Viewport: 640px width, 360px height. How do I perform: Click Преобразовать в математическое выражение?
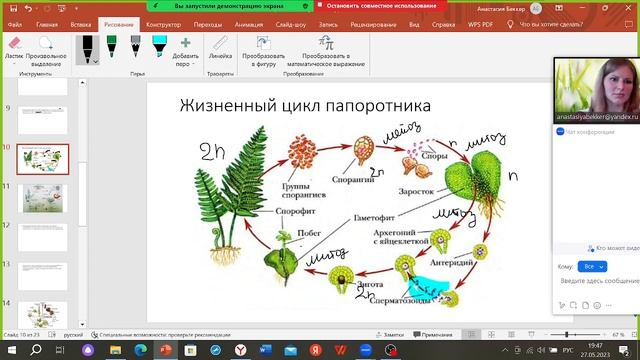point(326,52)
